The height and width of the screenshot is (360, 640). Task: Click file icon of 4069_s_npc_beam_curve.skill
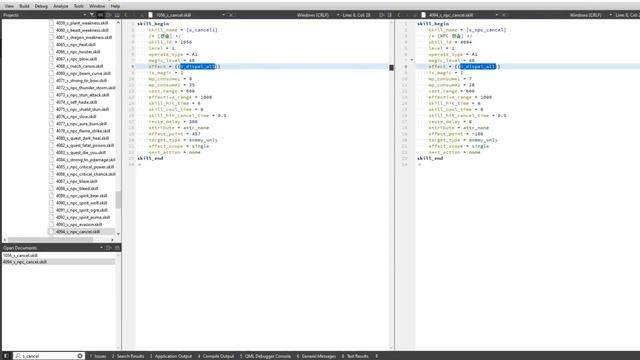51,73
